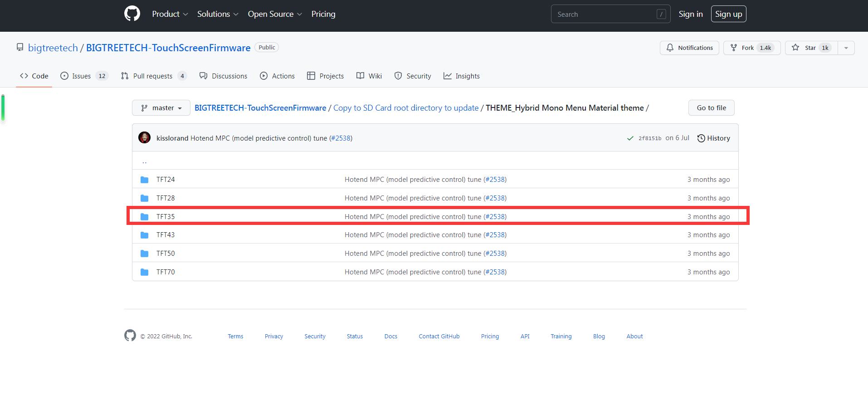
Task: Expand the Open Source menu
Action: coord(274,14)
